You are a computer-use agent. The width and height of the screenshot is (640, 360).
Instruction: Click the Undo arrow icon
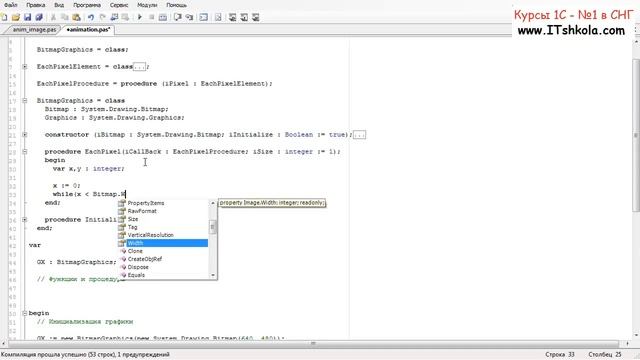[91, 17]
